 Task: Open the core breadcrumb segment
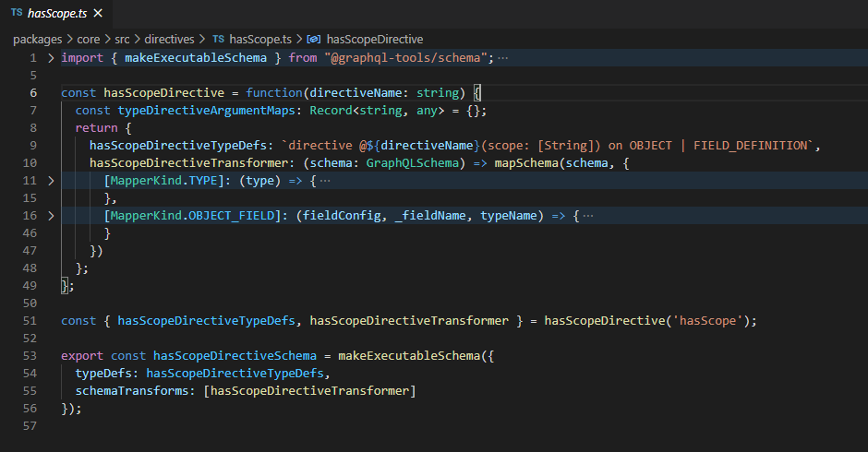[89, 40]
